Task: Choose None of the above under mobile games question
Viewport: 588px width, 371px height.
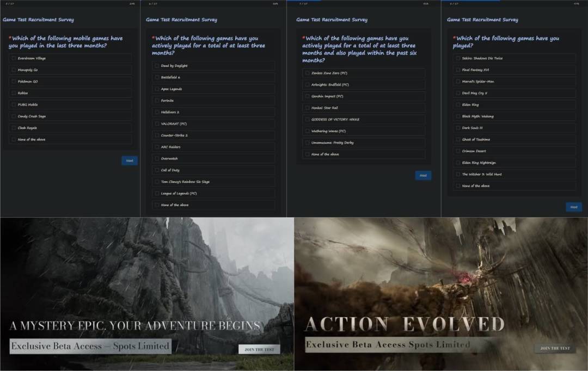Action: click(x=70, y=139)
